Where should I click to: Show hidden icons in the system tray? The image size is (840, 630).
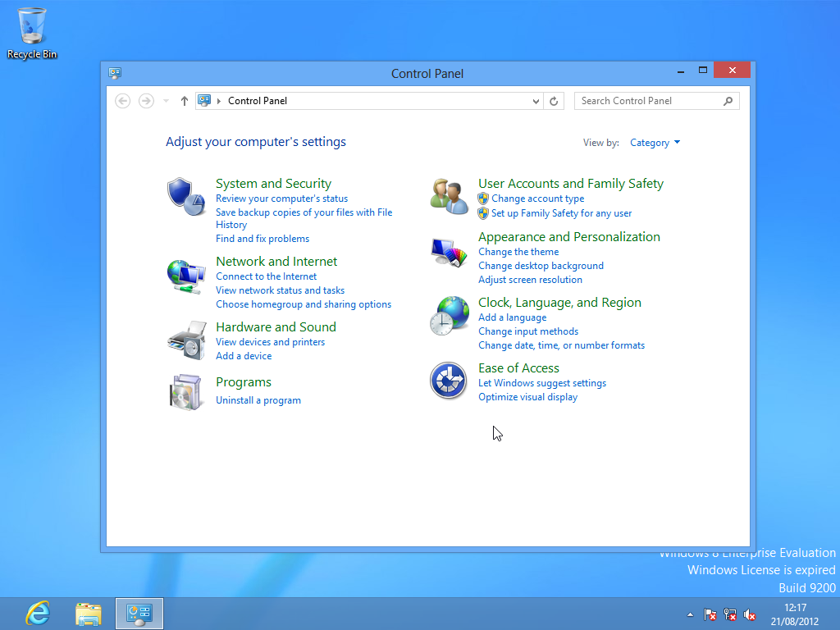[690, 614]
